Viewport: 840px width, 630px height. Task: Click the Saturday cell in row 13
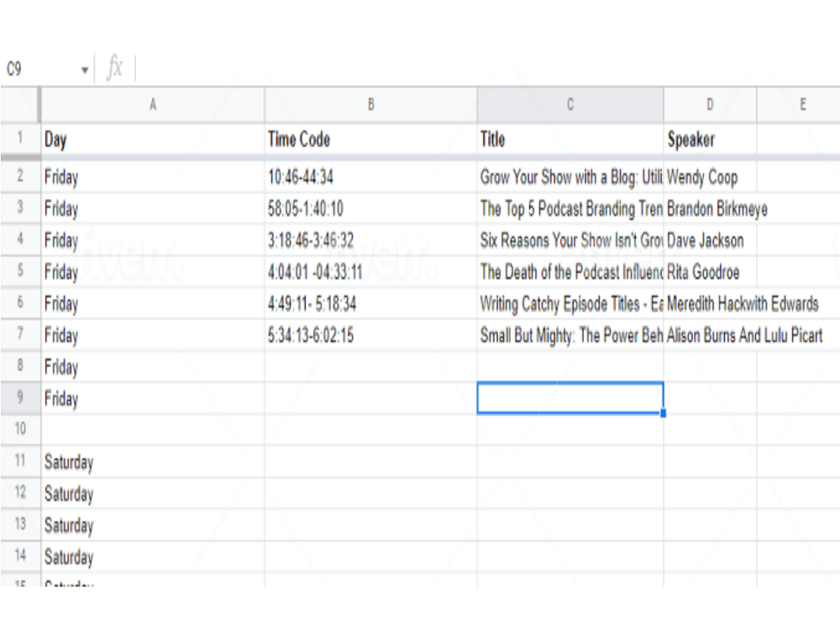click(x=153, y=524)
